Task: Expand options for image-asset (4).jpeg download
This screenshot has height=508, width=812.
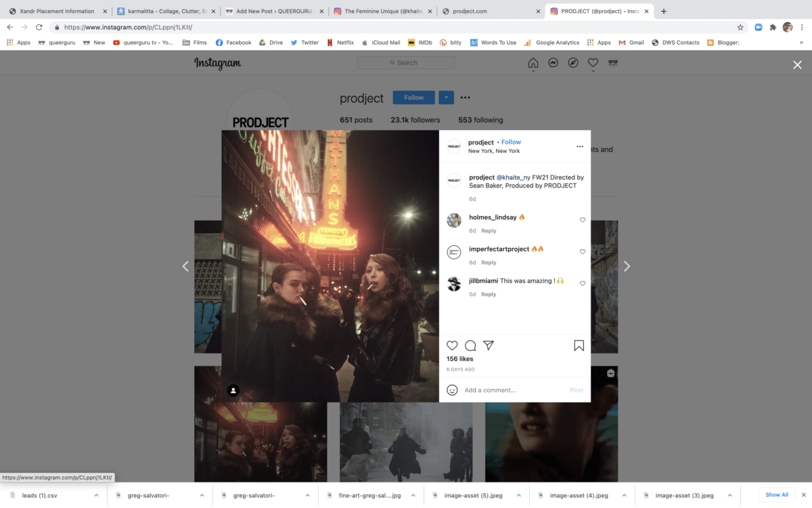Action: tap(624, 495)
